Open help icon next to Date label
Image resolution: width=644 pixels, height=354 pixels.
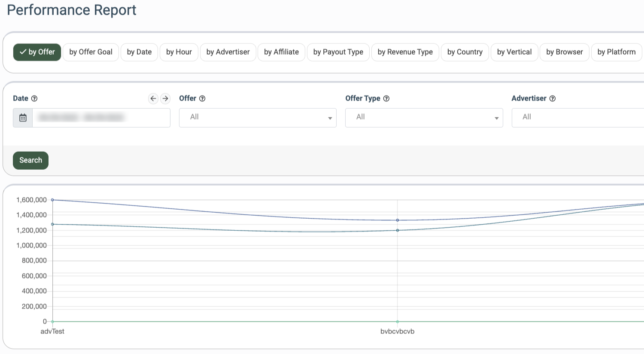[x=34, y=98]
